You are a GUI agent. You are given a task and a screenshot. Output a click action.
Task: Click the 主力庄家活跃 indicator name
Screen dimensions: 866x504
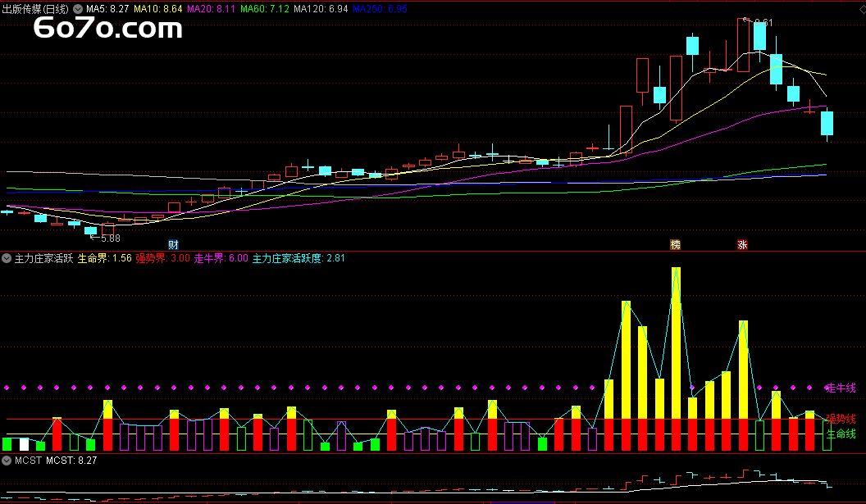click(x=43, y=258)
